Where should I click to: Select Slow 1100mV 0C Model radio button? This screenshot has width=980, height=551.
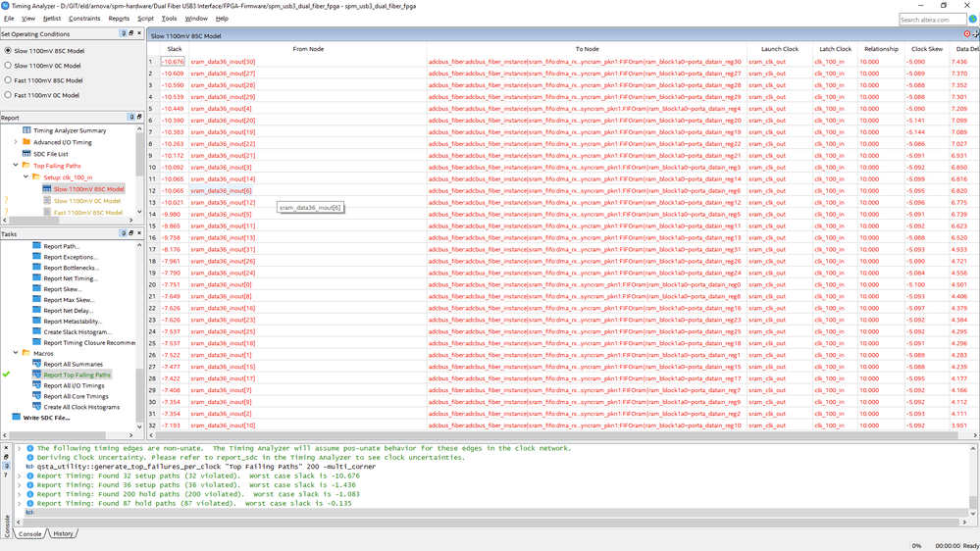(x=9, y=66)
